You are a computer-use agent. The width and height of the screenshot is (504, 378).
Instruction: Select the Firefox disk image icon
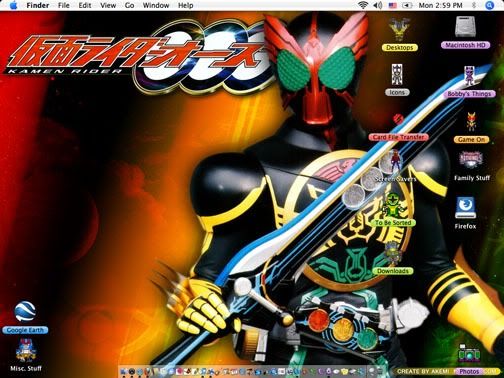[x=465, y=207]
